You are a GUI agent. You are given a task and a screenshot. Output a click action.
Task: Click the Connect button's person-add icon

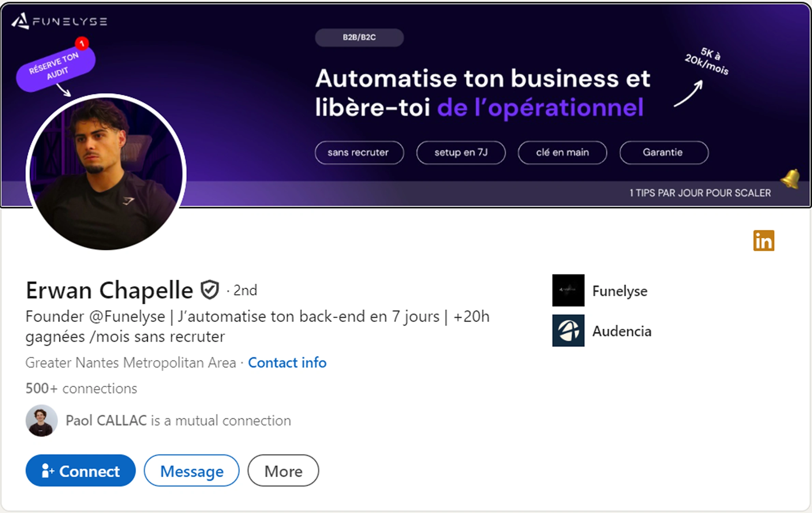[x=47, y=471]
